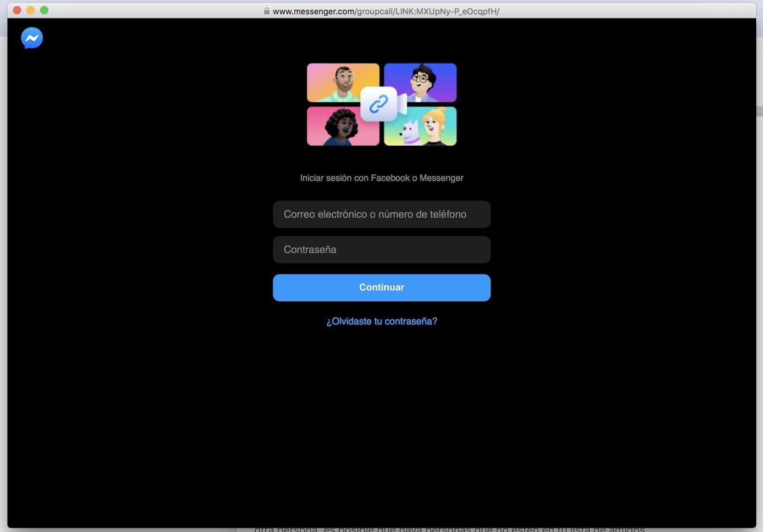Viewport: 763px width, 532px height.
Task: Click the Messenger logo icon
Action: click(32, 38)
